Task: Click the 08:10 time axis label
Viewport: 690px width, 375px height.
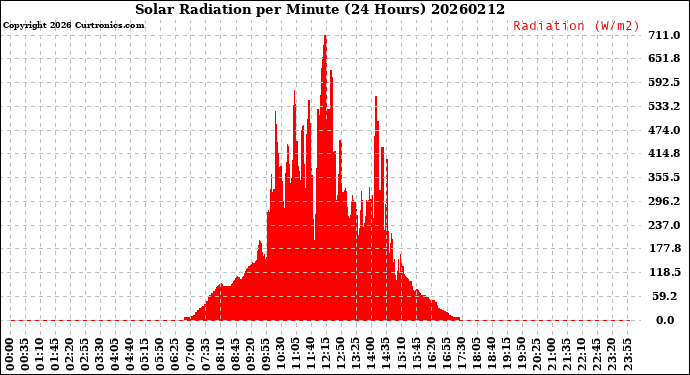Action: tap(220, 355)
